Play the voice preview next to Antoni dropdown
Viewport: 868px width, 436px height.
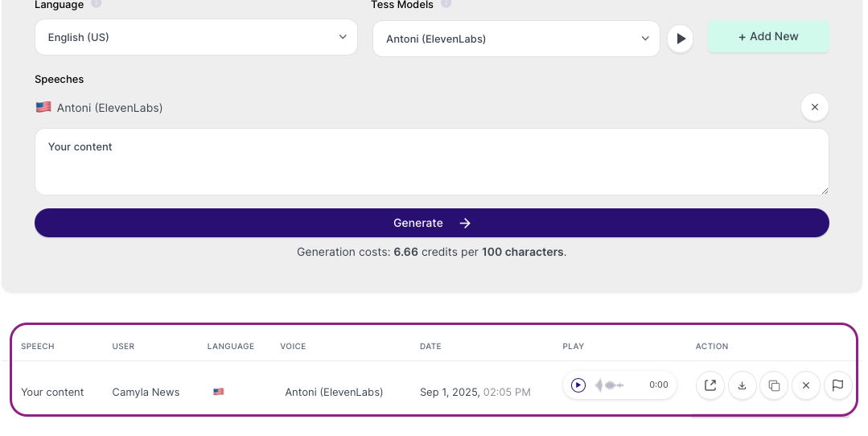click(681, 39)
